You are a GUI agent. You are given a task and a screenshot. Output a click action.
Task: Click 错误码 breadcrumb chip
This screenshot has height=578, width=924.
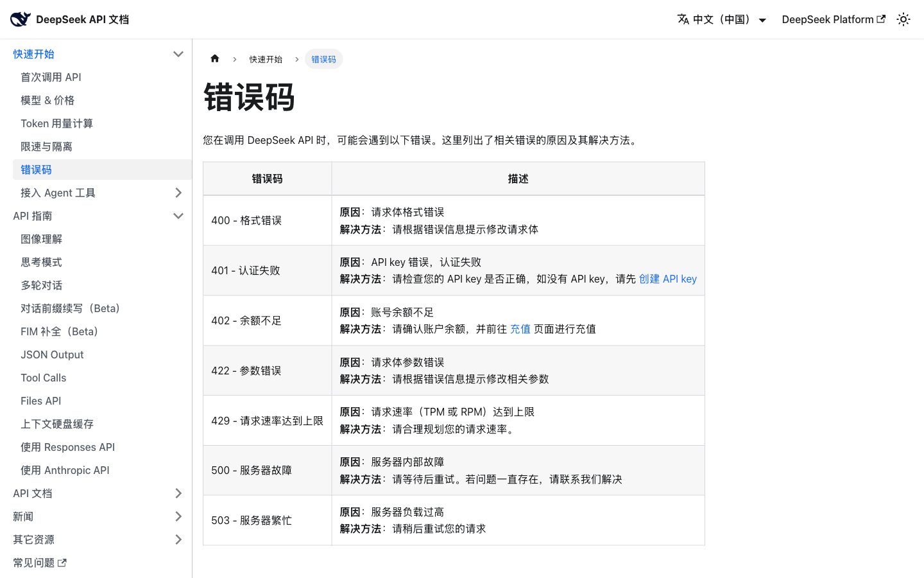pos(323,59)
